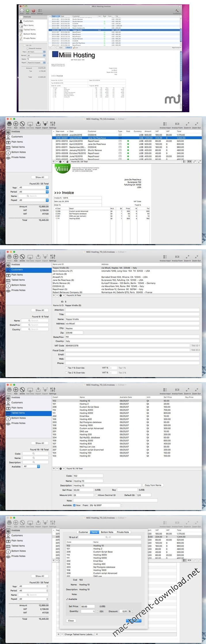
Task: Uncheck the Now checkbox next to Available
Action: point(75,505)
